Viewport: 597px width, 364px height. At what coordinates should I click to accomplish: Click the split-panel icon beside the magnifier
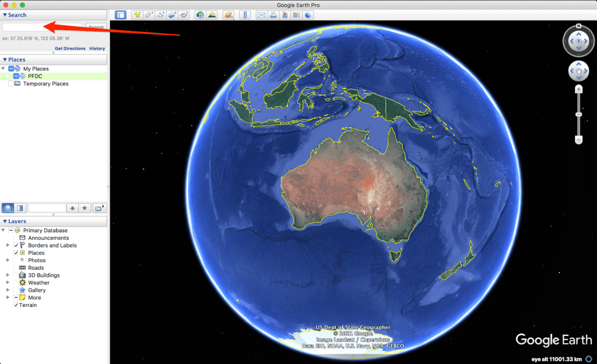(20, 208)
